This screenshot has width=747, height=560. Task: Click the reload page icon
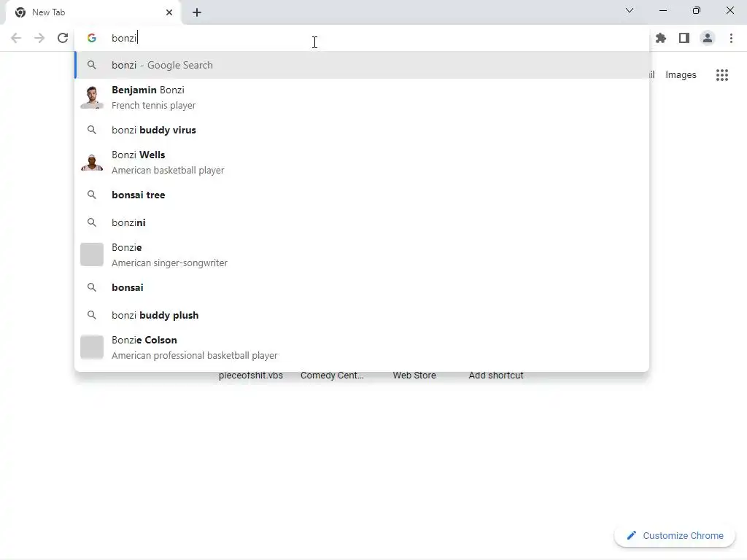[63, 38]
